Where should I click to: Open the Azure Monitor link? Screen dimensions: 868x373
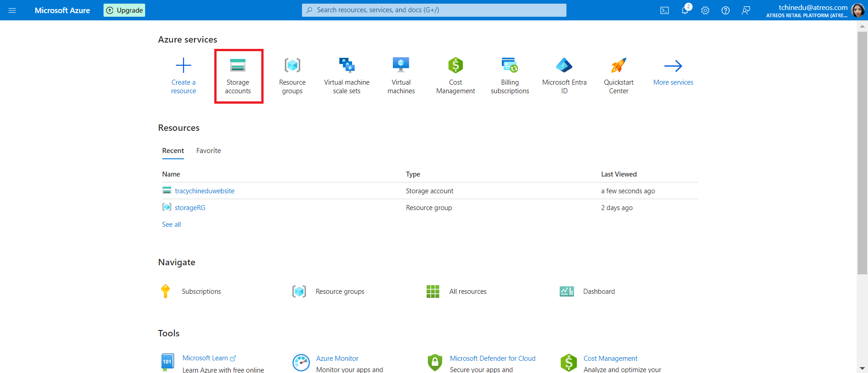tap(337, 359)
